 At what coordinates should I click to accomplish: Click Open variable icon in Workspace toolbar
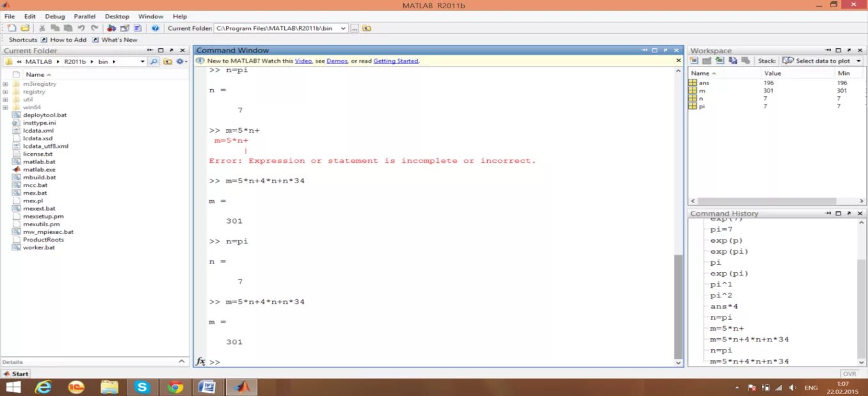[x=707, y=61]
